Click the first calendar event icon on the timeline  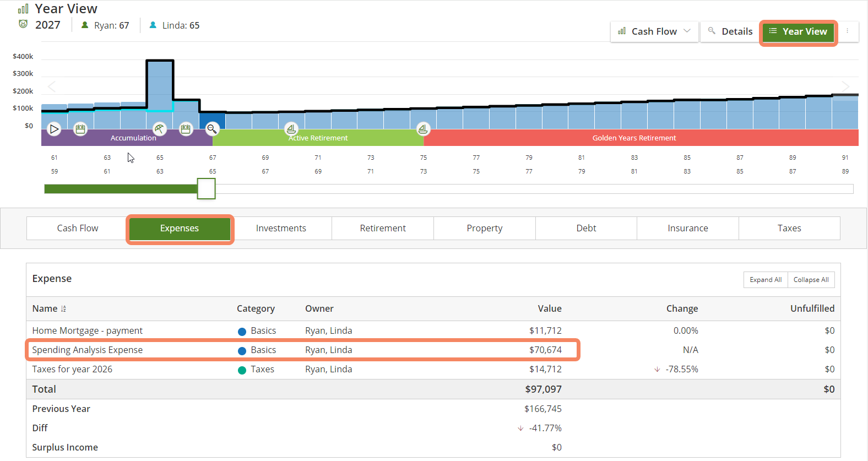tap(80, 129)
